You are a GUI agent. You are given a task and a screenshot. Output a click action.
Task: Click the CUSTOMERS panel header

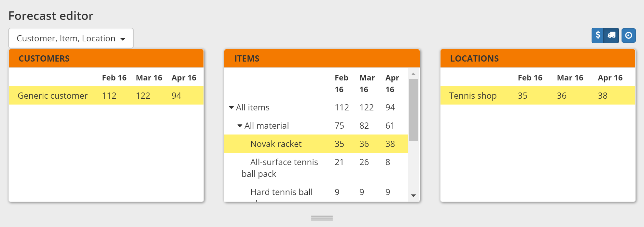(x=44, y=59)
